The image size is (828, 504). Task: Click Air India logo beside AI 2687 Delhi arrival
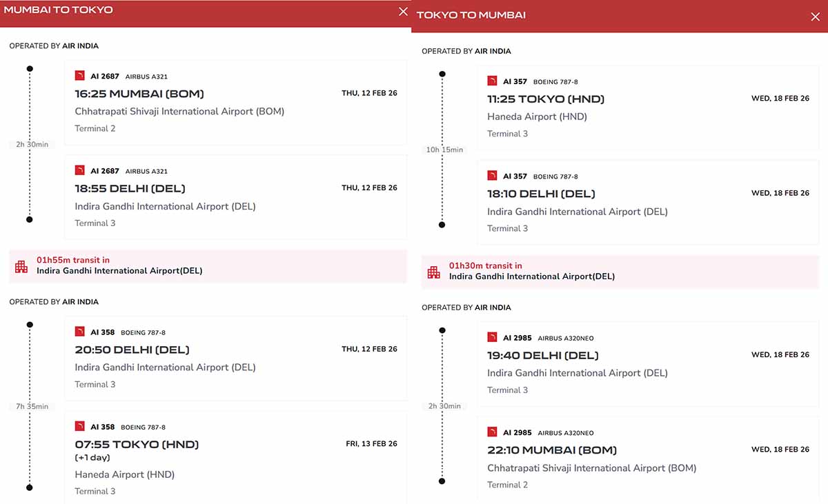pos(79,170)
